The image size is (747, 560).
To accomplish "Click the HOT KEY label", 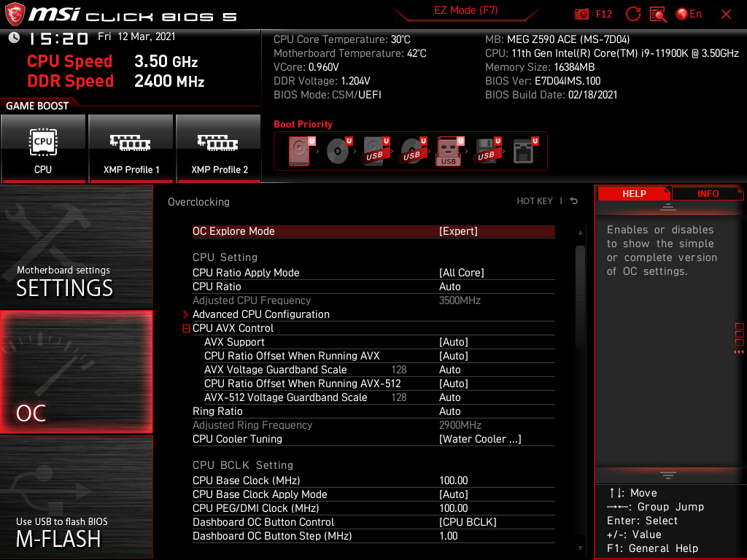I will [535, 201].
